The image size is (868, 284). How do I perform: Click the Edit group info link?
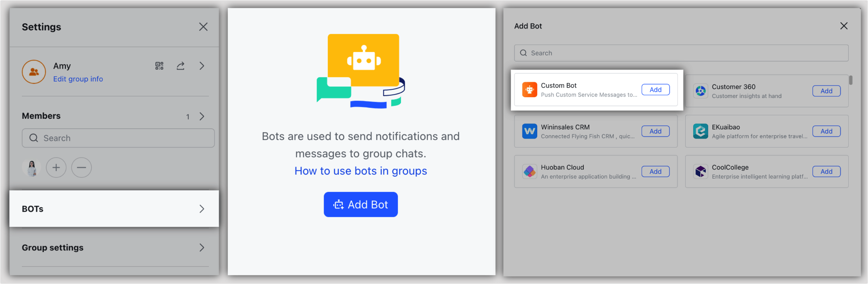pyautogui.click(x=78, y=79)
